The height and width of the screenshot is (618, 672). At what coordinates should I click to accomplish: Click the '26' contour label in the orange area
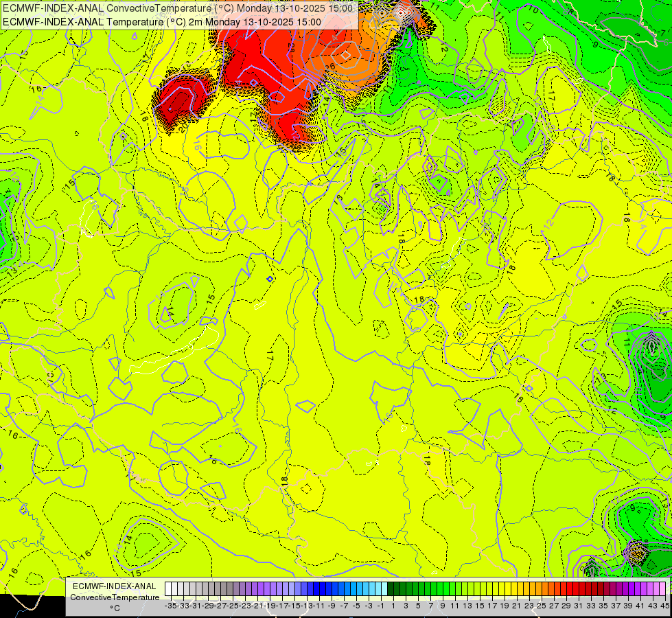330,67
